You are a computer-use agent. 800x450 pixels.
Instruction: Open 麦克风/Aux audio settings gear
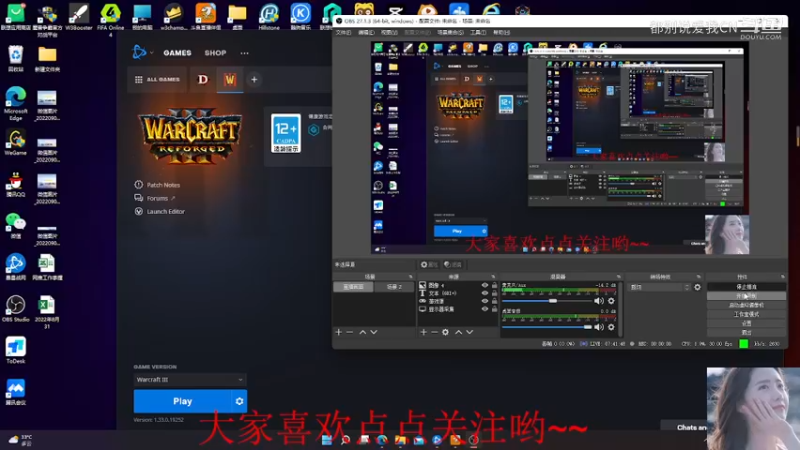[611, 301]
